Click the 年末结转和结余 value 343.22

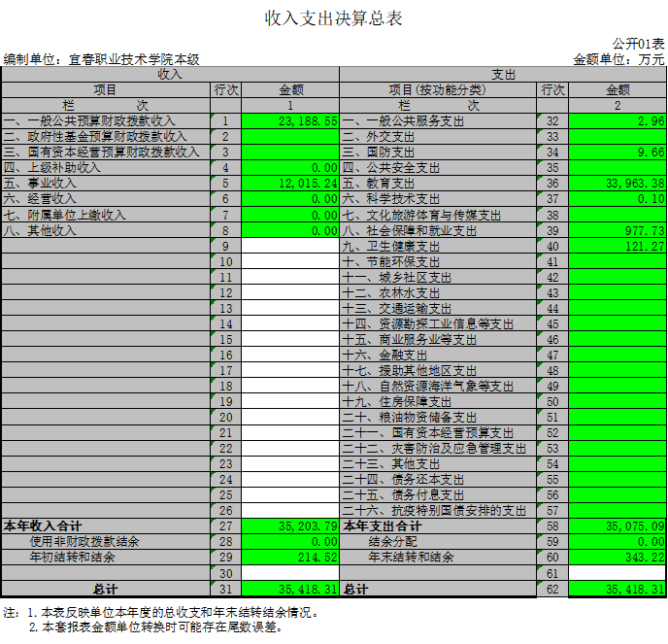tap(618, 558)
